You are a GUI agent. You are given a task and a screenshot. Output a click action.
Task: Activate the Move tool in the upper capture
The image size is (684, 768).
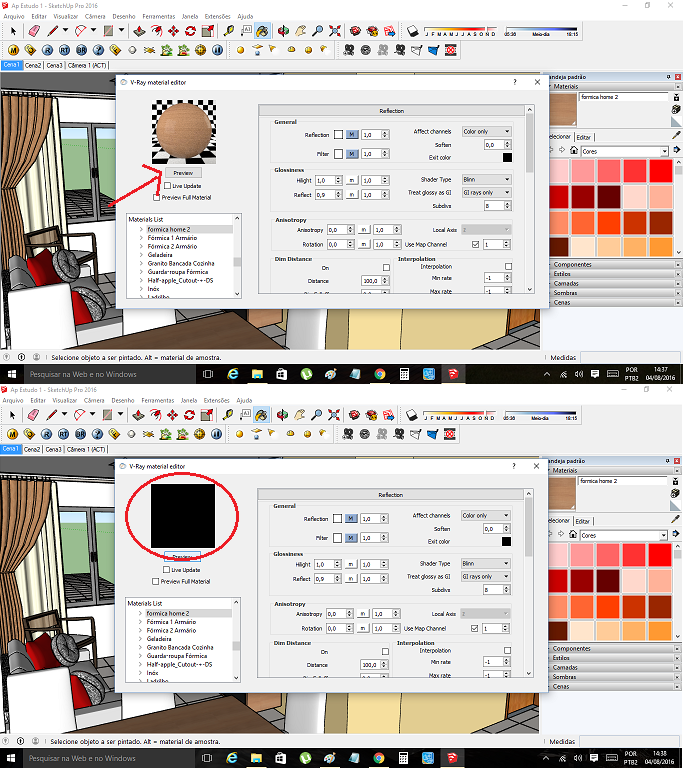point(173,31)
